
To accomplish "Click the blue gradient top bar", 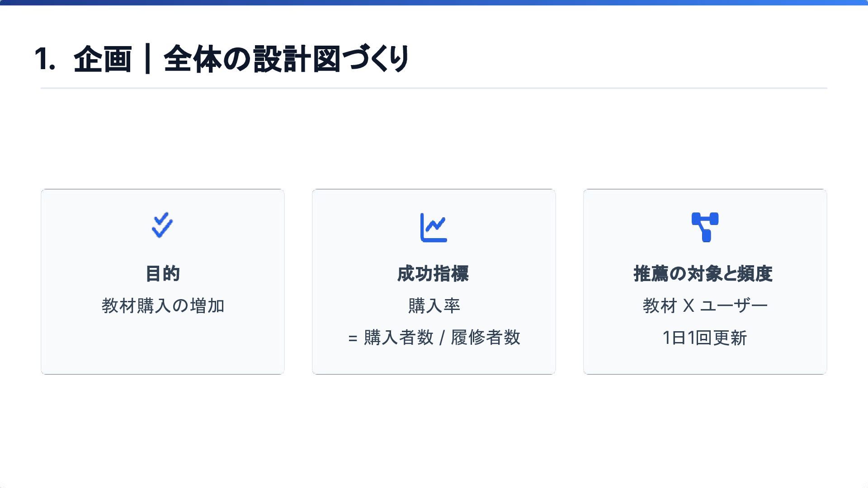I will tap(434, 3).
